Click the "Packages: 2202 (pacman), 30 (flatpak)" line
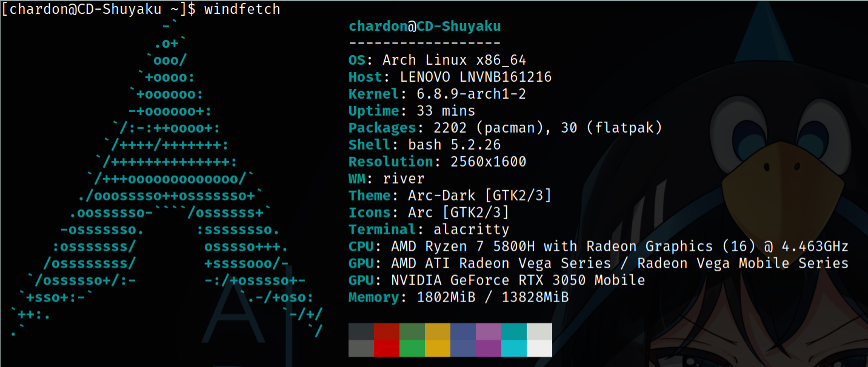Image resolution: width=868 pixels, height=367 pixels. pos(506,128)
